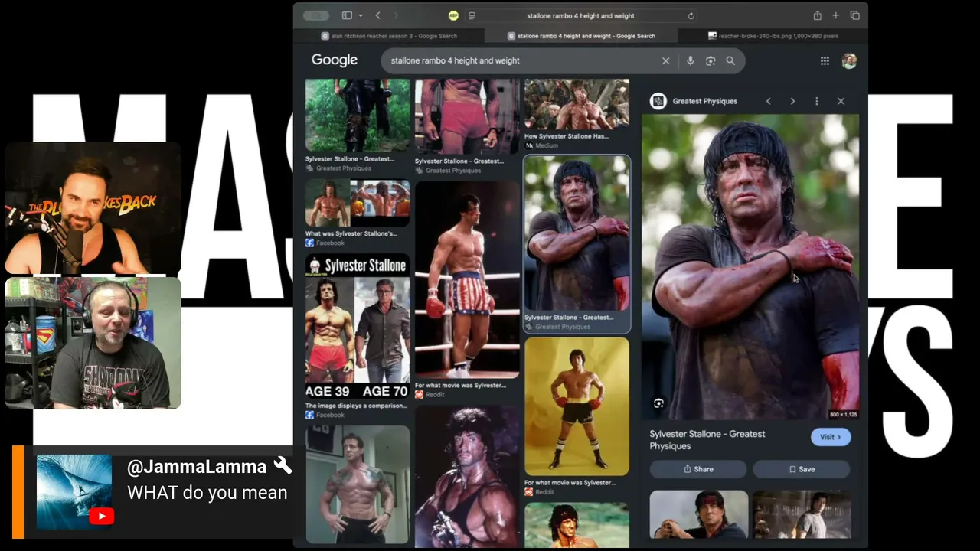Open the Google account avatar menu
980x551 pixels.
click(849, 61)
